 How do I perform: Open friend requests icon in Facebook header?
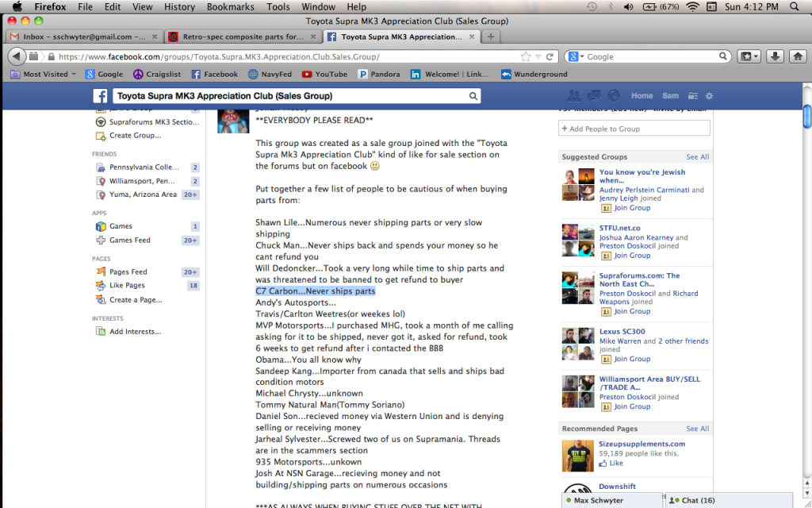point(574,96)
